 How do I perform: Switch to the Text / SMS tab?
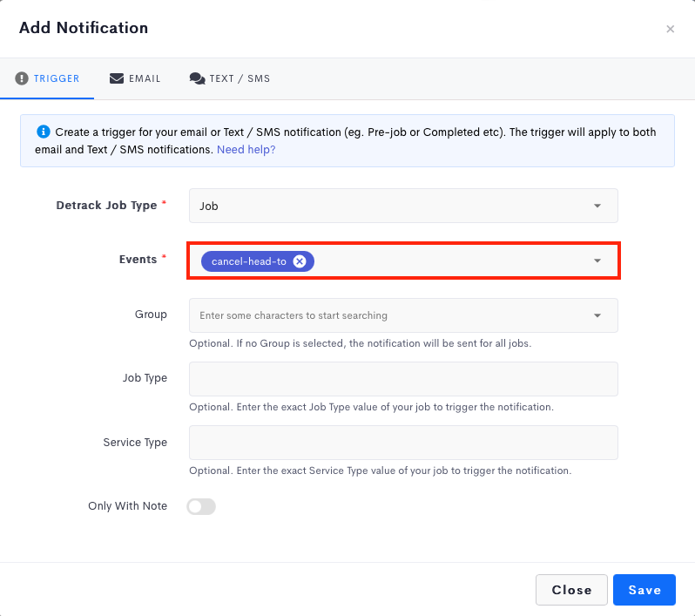pyautogui.click(x=230, y=78)
